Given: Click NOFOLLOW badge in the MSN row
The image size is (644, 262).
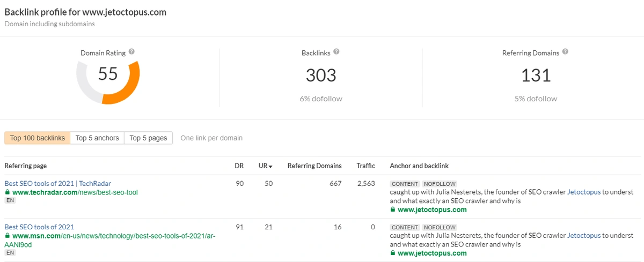Looking at the screenshot, I should tap(439, 227).
